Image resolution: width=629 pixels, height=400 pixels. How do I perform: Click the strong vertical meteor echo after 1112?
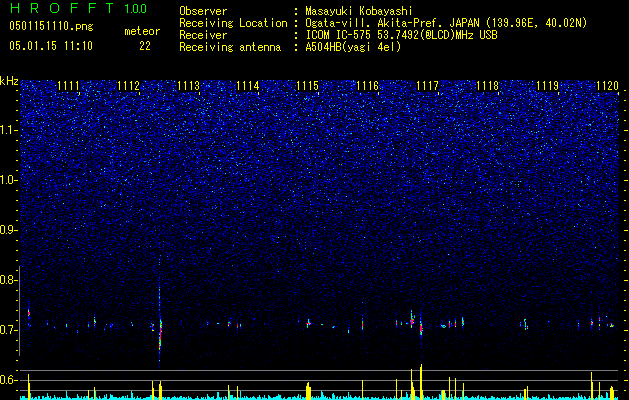(x=160, y=325)
